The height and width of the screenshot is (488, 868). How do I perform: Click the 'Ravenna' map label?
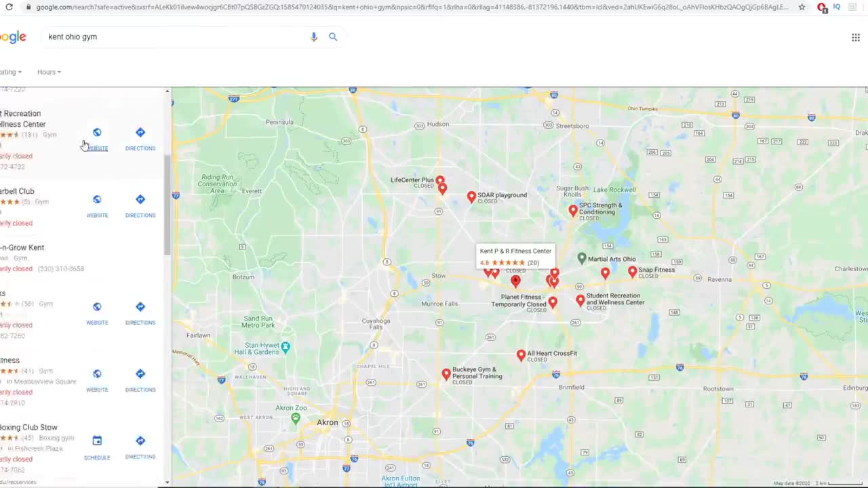(x=719, y=279)
